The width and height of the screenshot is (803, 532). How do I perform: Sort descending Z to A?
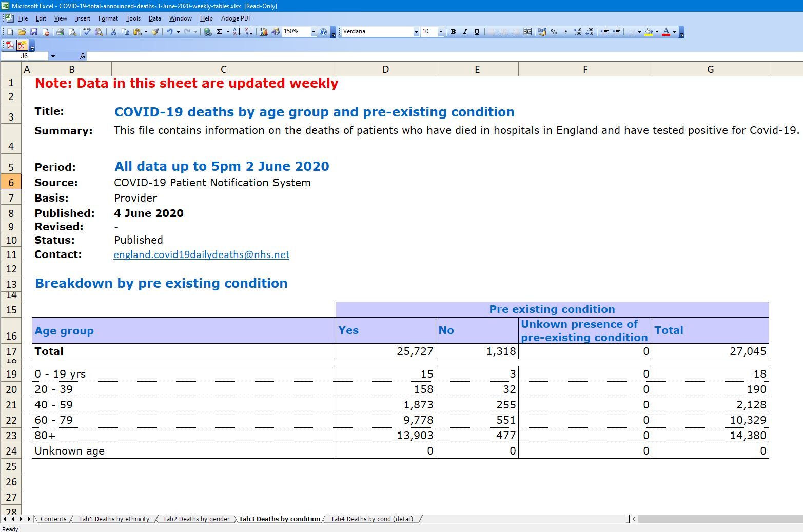(248, 32)
